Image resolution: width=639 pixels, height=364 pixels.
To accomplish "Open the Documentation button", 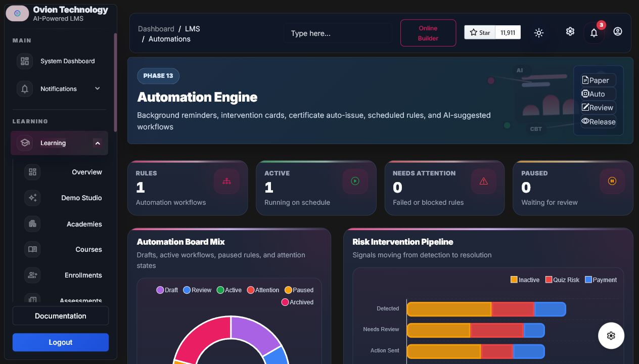I will (x=61, y=316).
